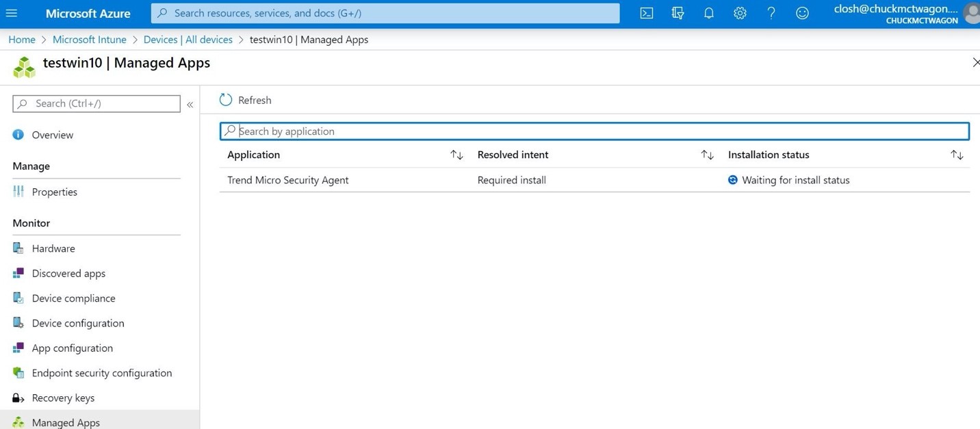Click the Discovered apps icon
Image resolution: width=980 pixels, height=429 pixels.
point(18,273)
